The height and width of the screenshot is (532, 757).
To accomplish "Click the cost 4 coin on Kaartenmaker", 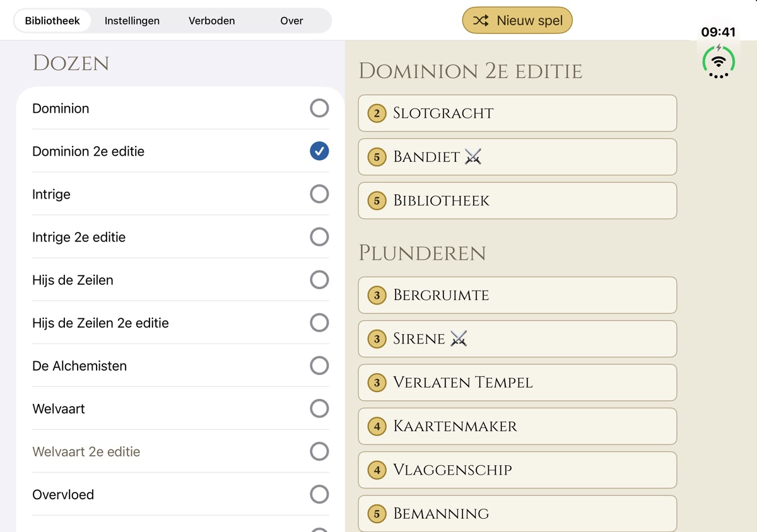I will (x=377, y=426).
